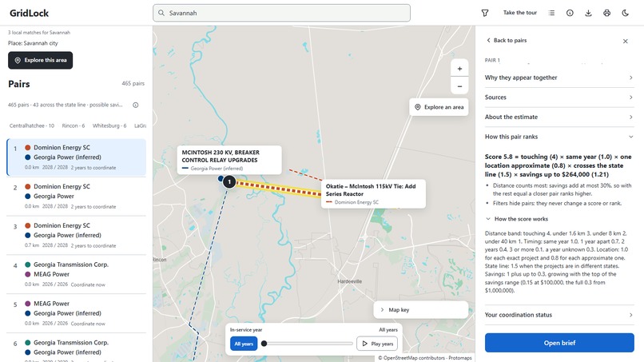Viewport: 644px width, 362px height.
Task: Select pair 6 Georgia Transmission Corp. row
Action: [77, 348]
